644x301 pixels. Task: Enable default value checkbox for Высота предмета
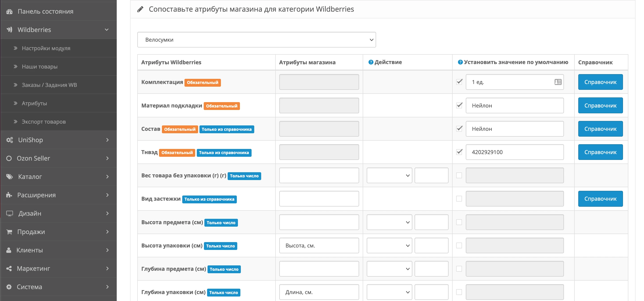(459, 222)
